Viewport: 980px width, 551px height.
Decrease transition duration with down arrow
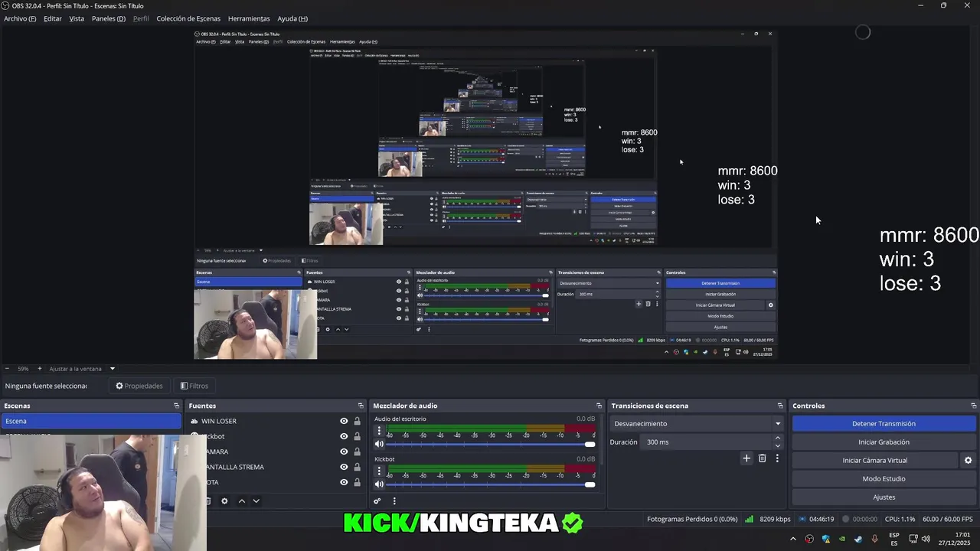[x=778, y=445]
